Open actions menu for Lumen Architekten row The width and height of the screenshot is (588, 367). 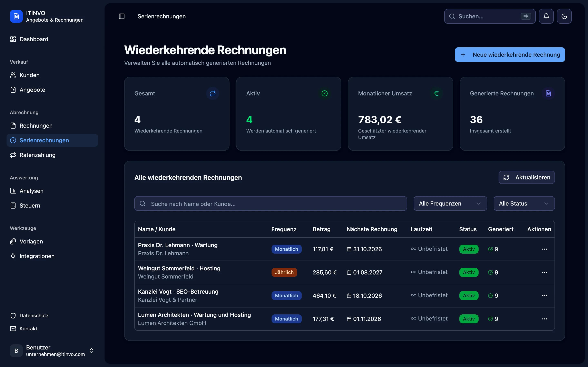pyautogui.click(x=545, y=319)
